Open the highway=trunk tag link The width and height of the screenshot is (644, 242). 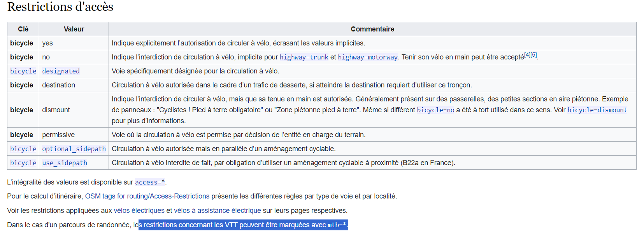pos(304,57)
